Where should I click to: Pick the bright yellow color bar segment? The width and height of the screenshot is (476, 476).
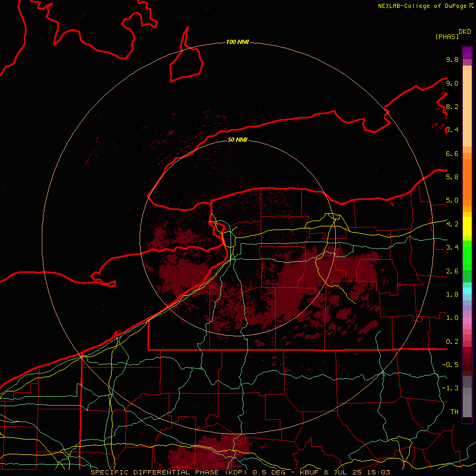[467, 226]
